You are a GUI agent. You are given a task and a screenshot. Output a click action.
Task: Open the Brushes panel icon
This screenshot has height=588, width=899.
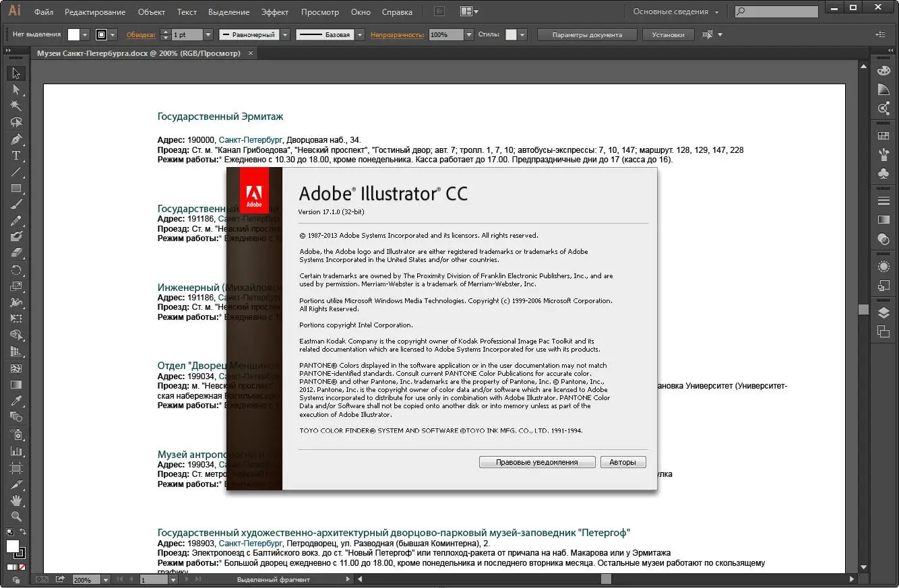point(883,154)
